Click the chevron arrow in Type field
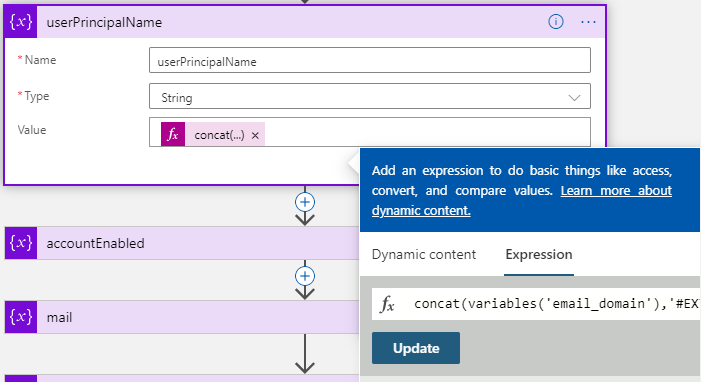Image resolution: width=701 pixels, height=382 pixels. (x=574, y=98)
